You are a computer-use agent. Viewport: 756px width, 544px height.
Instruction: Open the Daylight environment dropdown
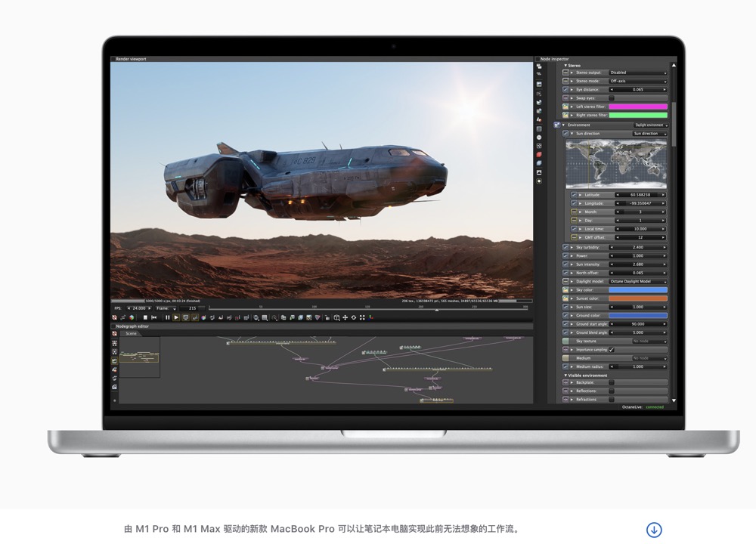point(650,125)
